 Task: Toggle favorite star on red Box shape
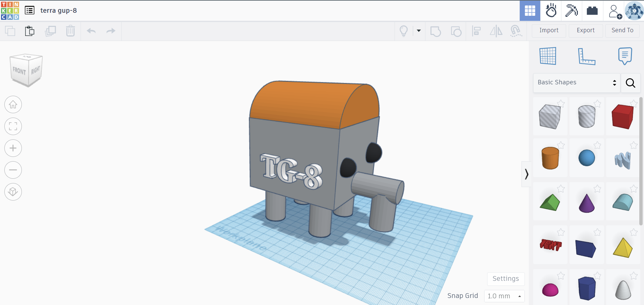(x=633, y=103)
